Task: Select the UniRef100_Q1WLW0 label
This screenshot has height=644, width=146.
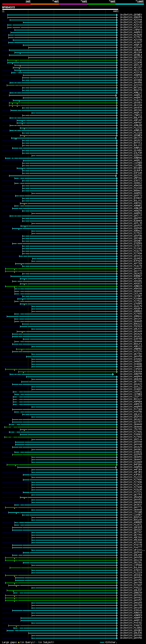Action: tap(131, 50)
